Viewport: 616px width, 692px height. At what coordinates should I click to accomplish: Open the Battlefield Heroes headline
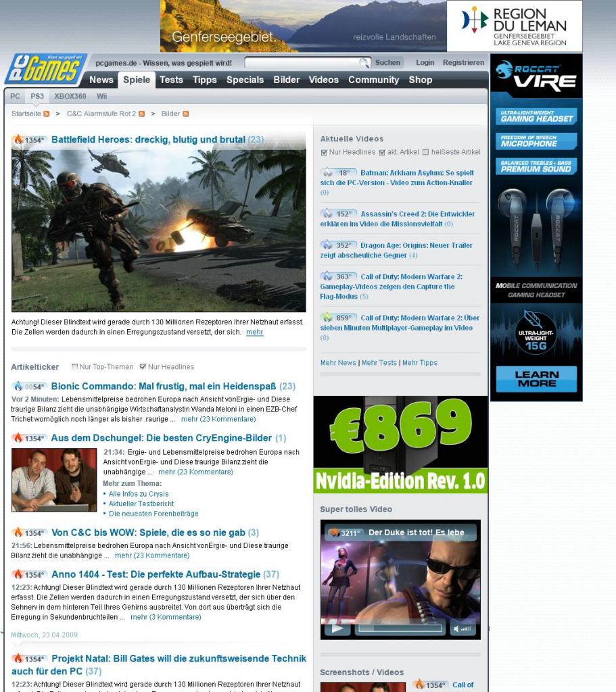pyautogui.click(x=148, y=140)
